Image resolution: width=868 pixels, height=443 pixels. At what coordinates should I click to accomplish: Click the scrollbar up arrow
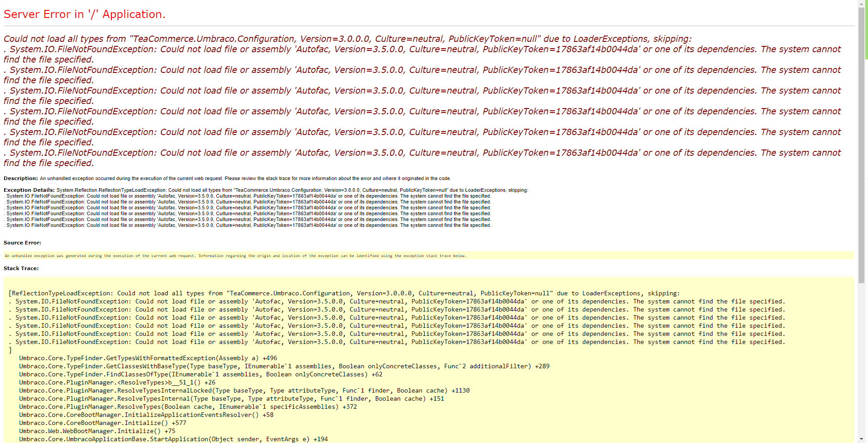point(861,3)
